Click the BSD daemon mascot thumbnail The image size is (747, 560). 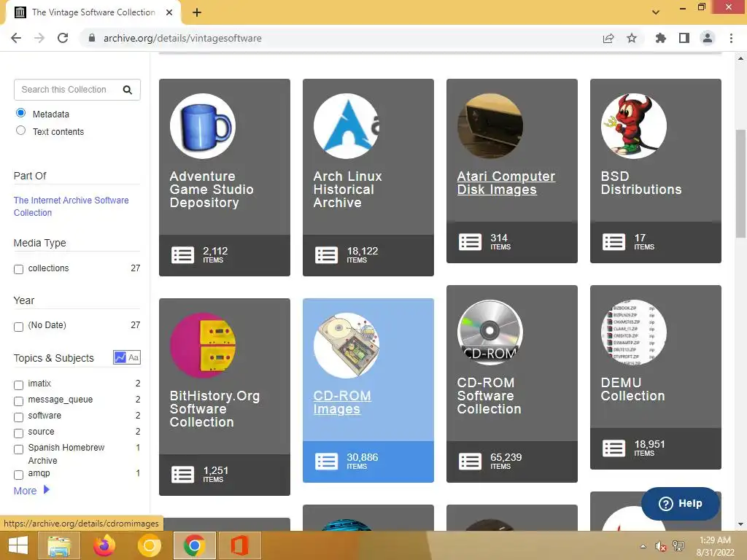634,125
